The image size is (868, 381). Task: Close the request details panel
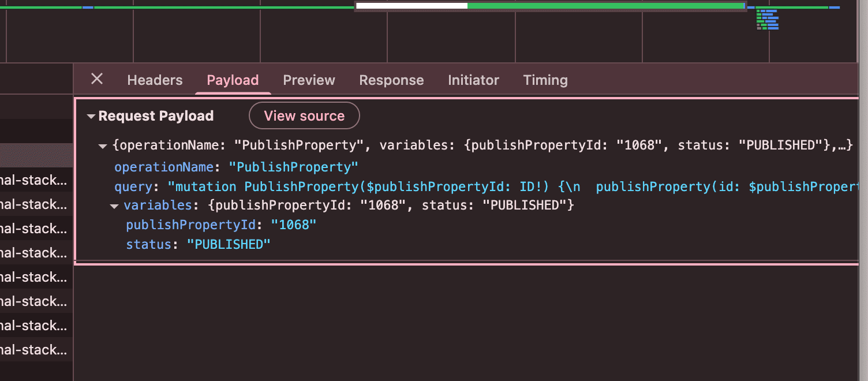[97, 79]
